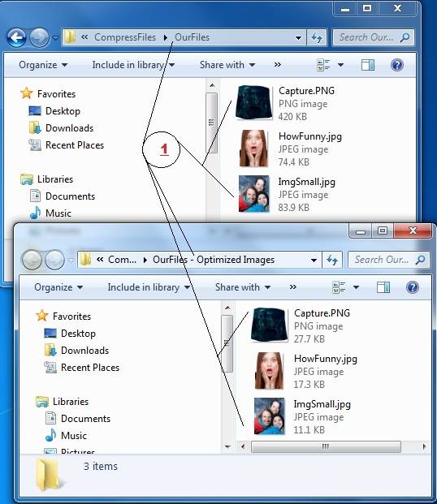The height and width of the screenshot is (504, 437).
Task: Click sidebar scroll up arrow in OurFiles window
Action: click(x=212, y=85)
